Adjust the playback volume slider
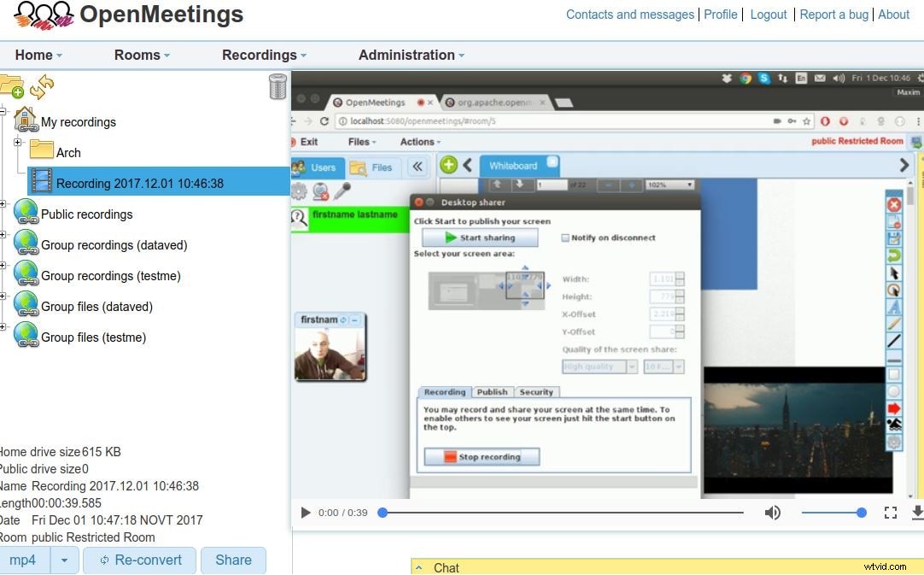Screen dimensions: 924x575 coord(834,513)
